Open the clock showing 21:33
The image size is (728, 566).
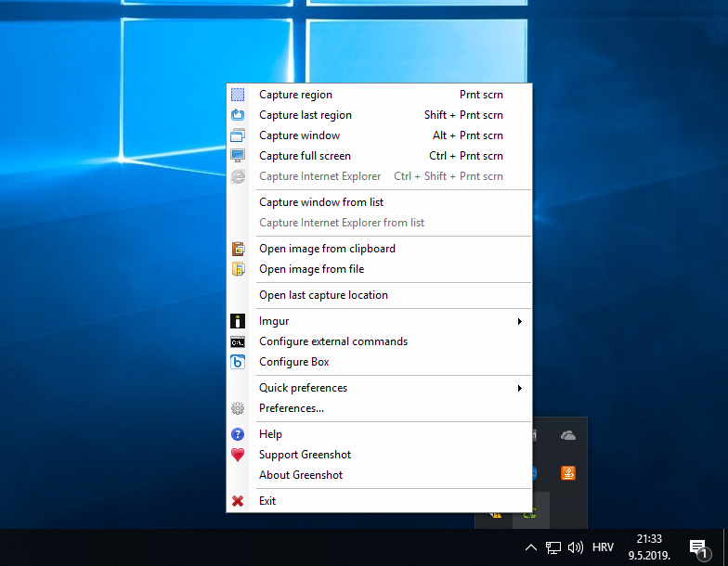point(649,547)
